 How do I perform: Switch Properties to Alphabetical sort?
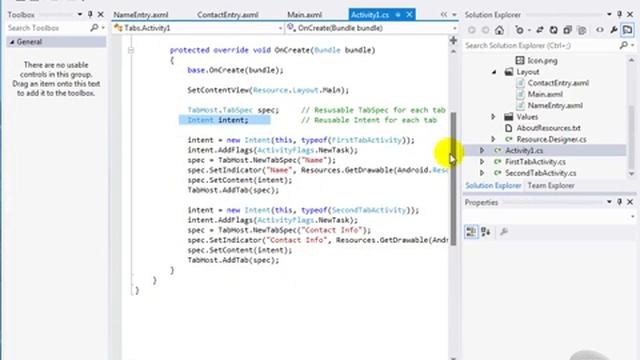click(x=486, y=232)
